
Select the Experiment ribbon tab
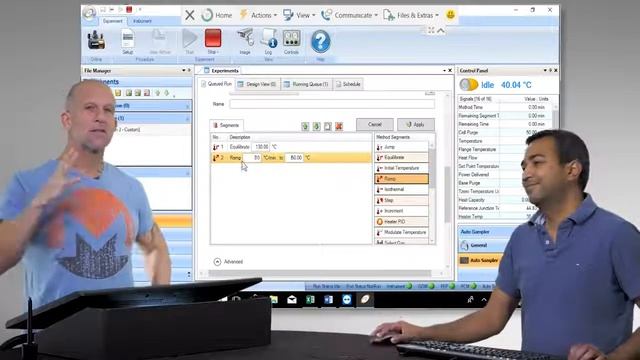[x=112, y=21]
